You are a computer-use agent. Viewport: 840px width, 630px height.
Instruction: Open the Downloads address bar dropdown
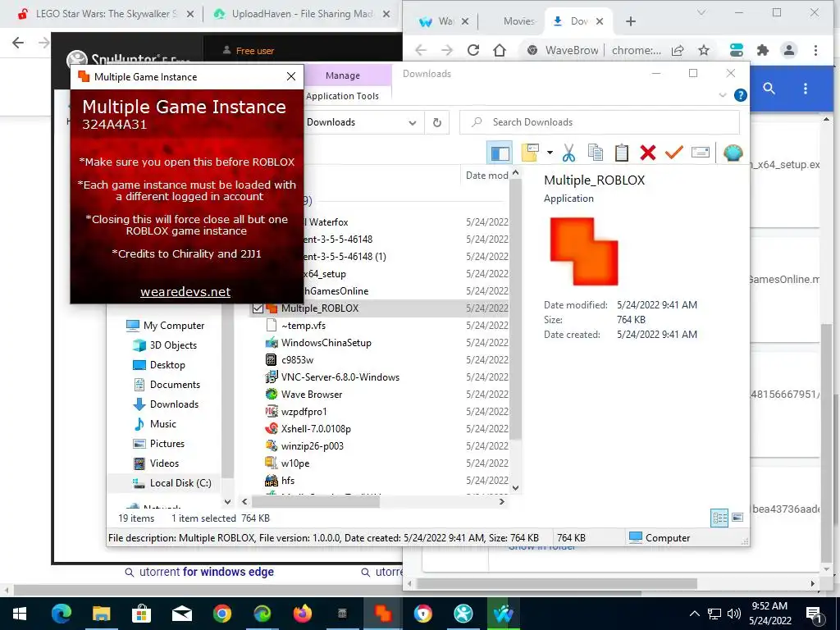pos(412,122)
